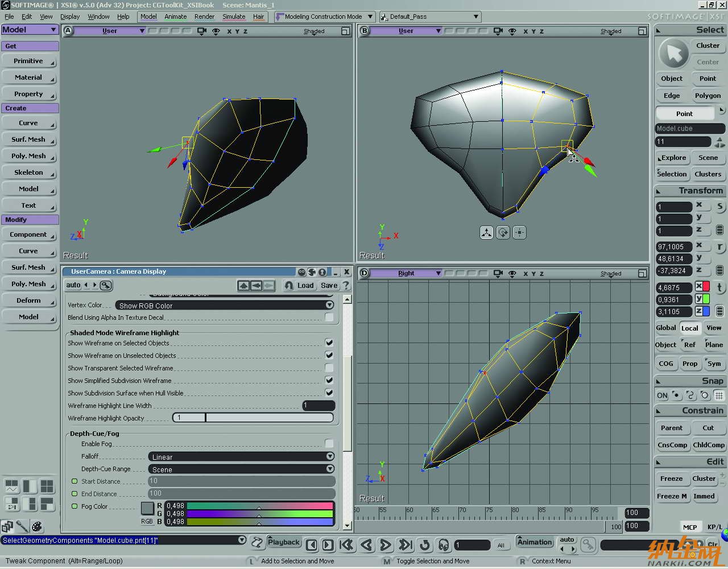Click the pan/center icon below viewport B
Screen dimensions: 728x569
519,232
